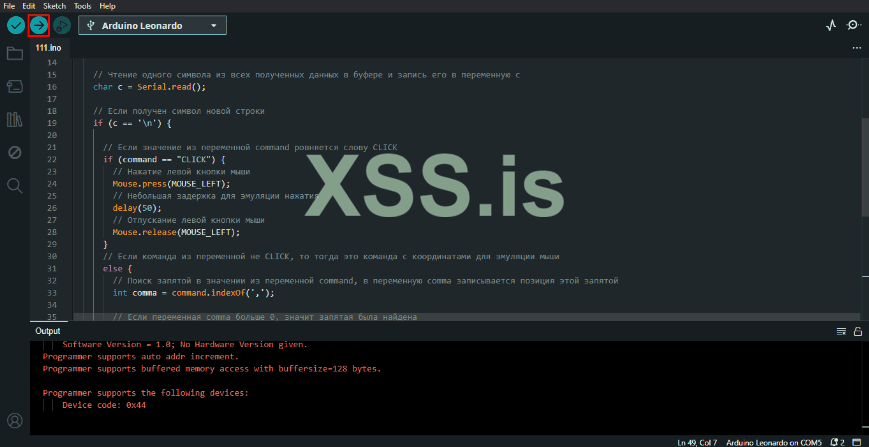Click the Output panel label
Screen dimensions: 869x447
(x=48, y=331)
